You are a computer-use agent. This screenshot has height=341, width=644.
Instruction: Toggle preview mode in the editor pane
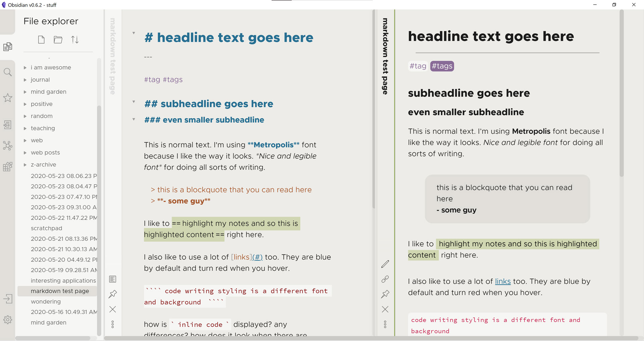pyautogui.click(x=113, y=279)
